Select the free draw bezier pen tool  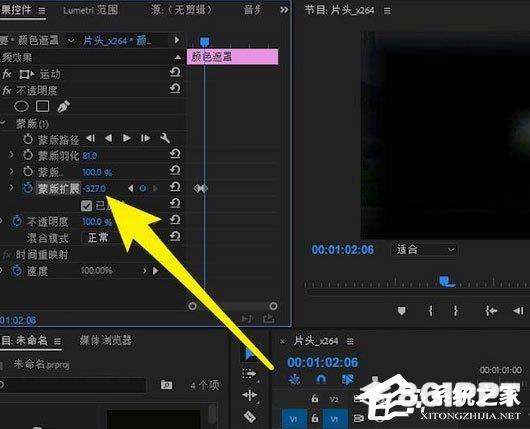tap(63, 106)
